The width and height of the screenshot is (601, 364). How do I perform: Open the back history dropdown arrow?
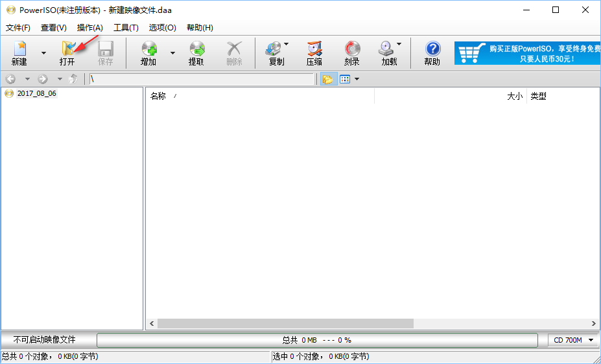pos(27,79)
